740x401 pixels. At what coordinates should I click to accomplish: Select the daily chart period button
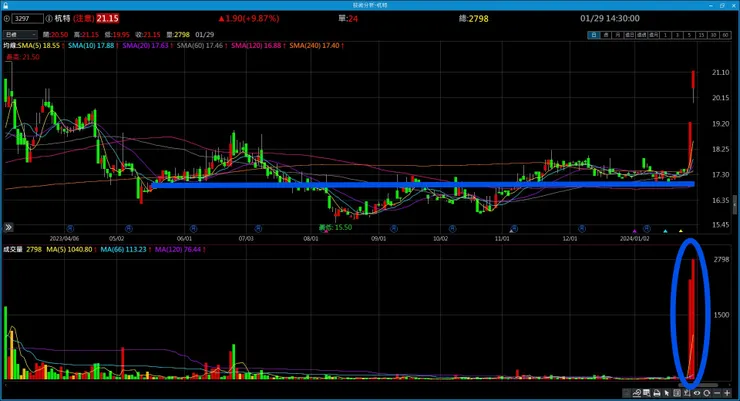pyautogui.click(x=594, y=35)
